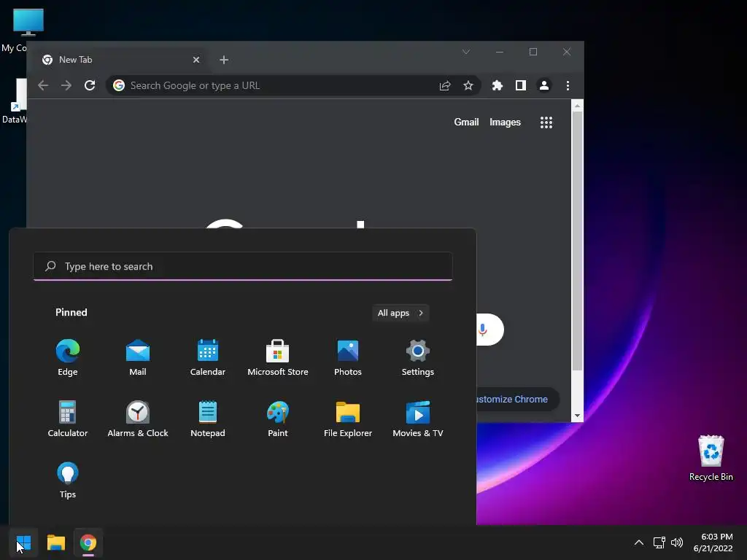Click the Start button on taskbar
Screen dimensions: 747x560
pyautogui.click(x=23, y=542)
